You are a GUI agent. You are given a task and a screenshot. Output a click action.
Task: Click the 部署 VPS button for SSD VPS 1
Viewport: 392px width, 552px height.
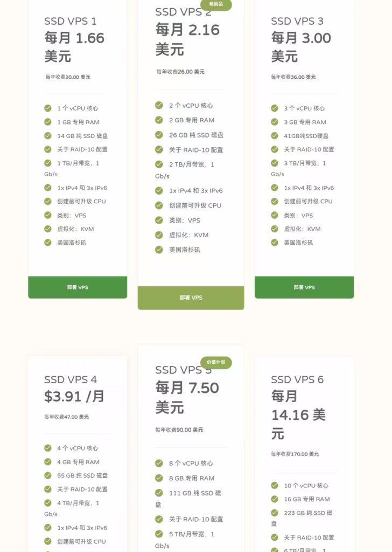click(78, 287)
